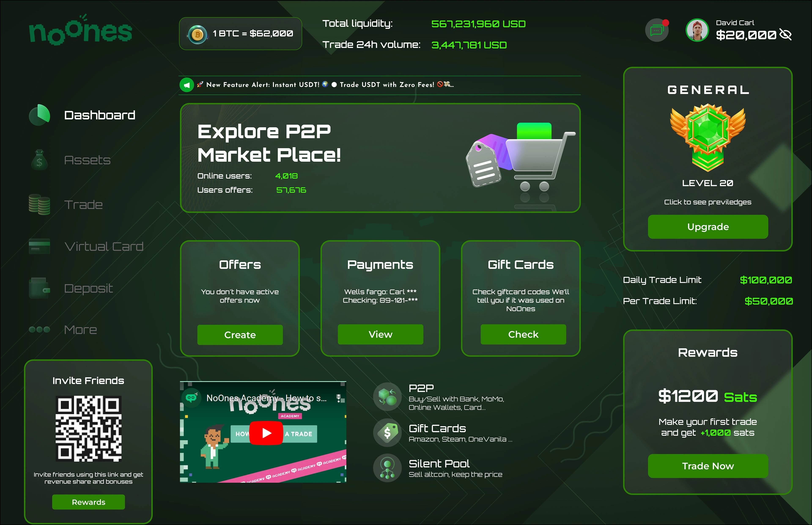
Task: Click the Invite Friends QR code
Action: click(x=89, y=429)
